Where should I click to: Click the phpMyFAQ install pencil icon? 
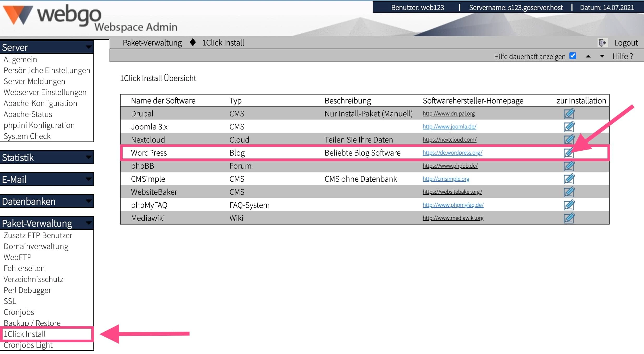pos(569,205)
